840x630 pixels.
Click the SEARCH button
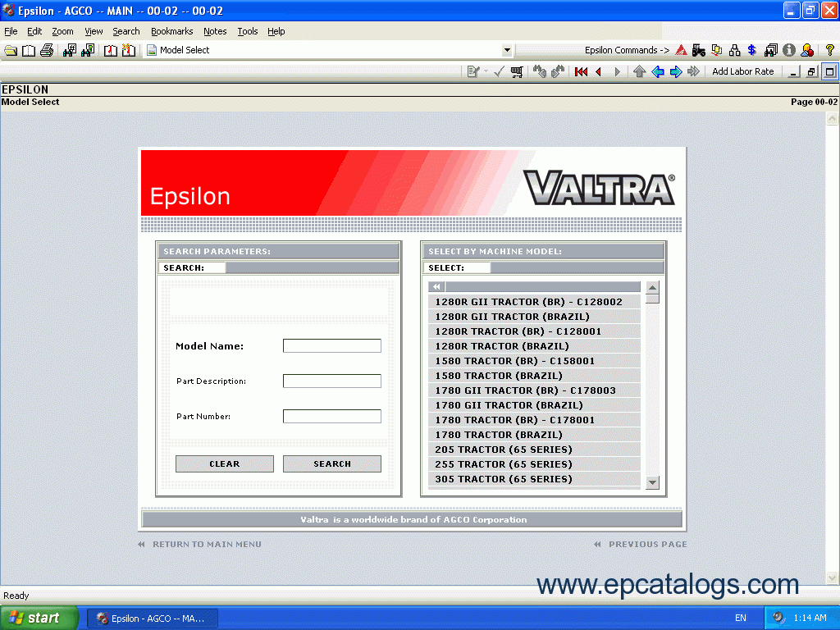332,464
